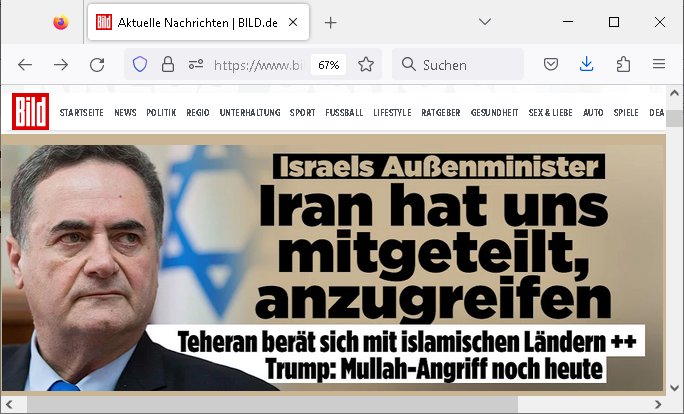Select FUSSBALL in the navigation menu
The height and width of the screenshot is (414, 684).
tap(344, 113)
